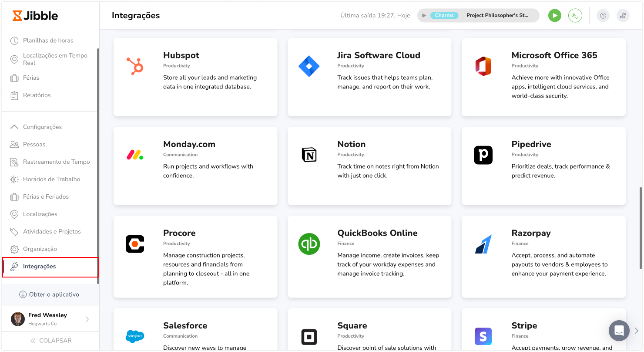Click the right arrow beside chat bubble
Viewport: 644px width, 352px height.
[636, 331]
